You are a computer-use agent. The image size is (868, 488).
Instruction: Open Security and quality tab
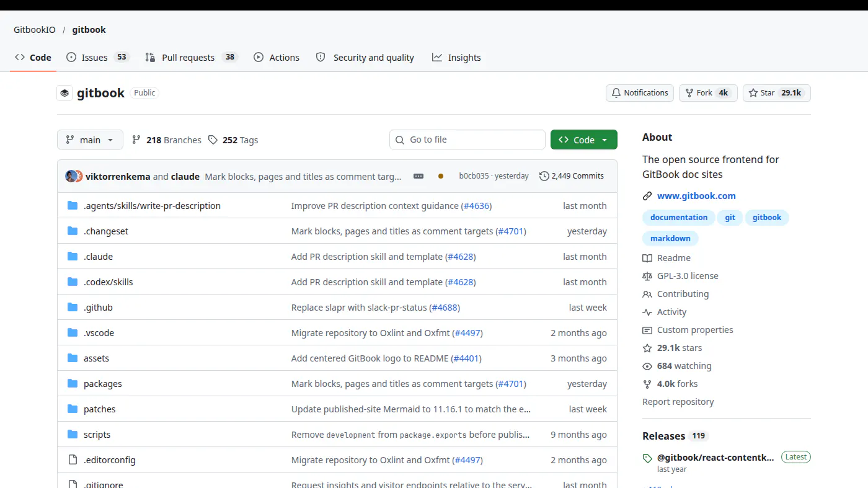tap(365, 57)
